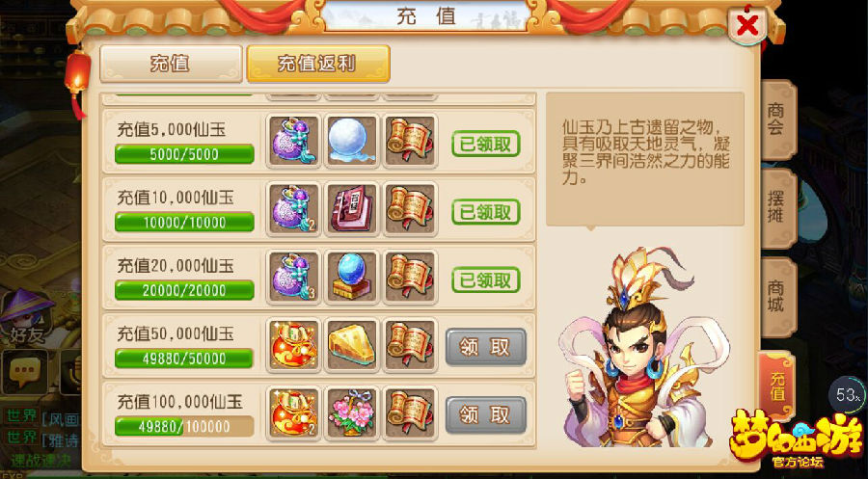Image resolution: width=868 pixels, height=479 pixels.
Task: Click the 49880/100000 progress bar
Action: [x=184, y=426]
